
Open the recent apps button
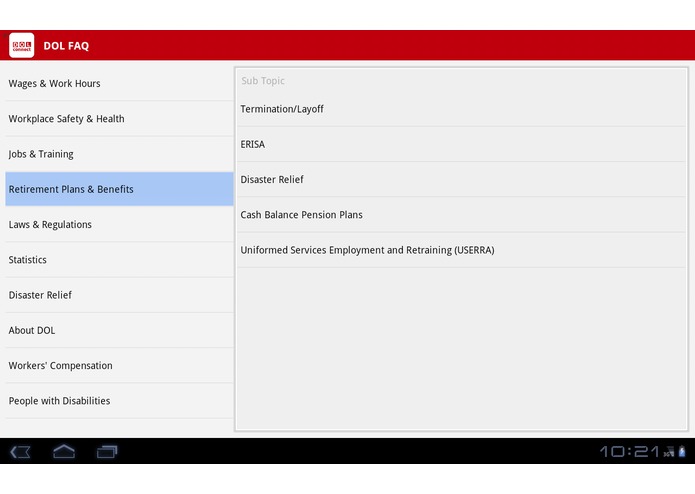(x=107, y=451)
